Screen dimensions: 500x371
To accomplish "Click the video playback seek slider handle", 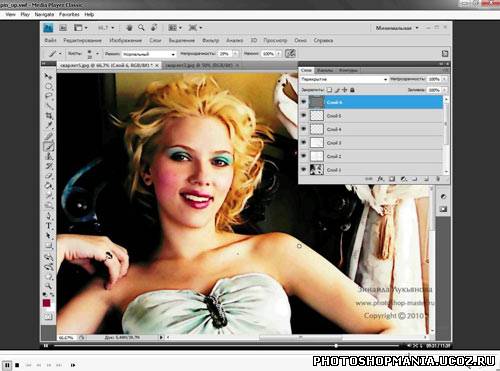I will (x=336, y=346).
